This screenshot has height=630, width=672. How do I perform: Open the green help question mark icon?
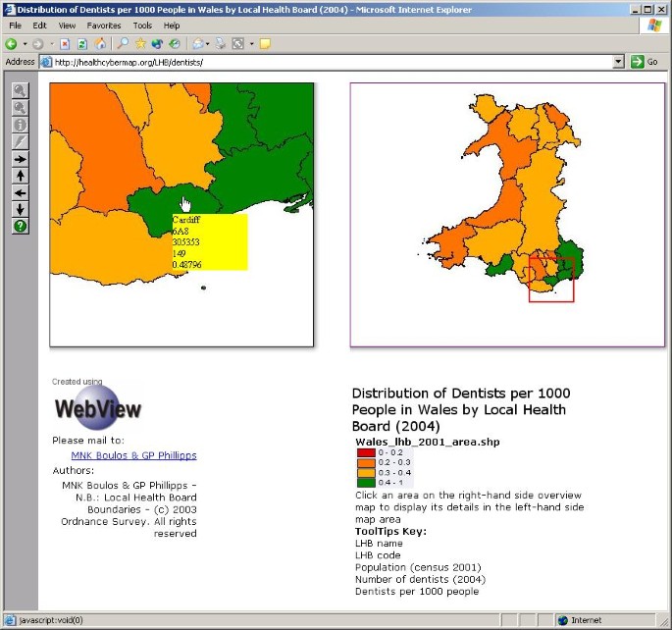(20, 227)
